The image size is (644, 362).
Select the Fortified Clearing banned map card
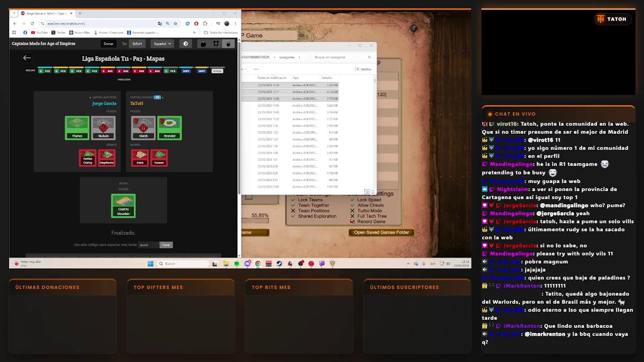[88, 158]
